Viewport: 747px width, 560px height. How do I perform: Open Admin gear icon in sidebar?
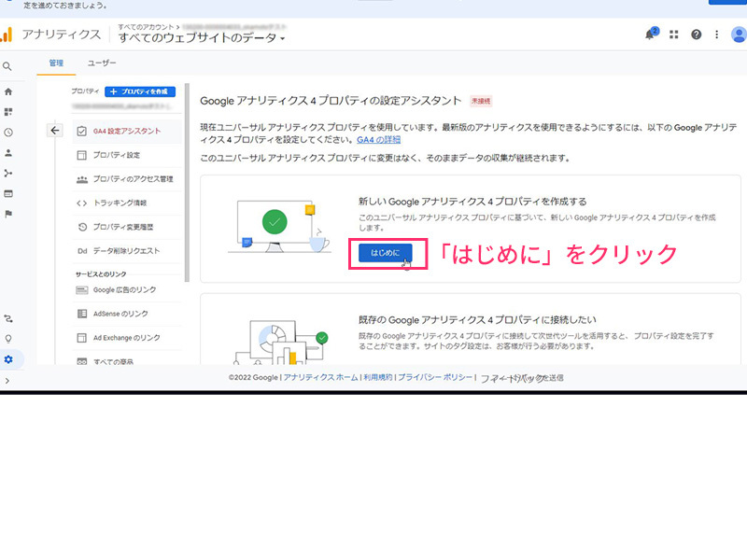pyautogui.click(x=8, y=359)
